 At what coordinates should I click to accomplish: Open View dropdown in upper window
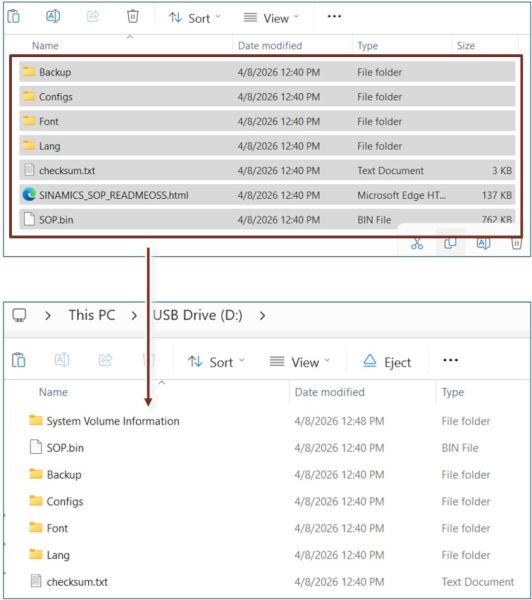click(x=271, y=18)
